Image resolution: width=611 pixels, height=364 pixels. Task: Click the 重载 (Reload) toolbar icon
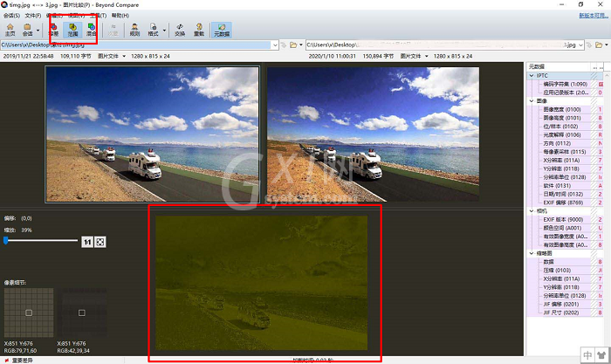[199, 30]
